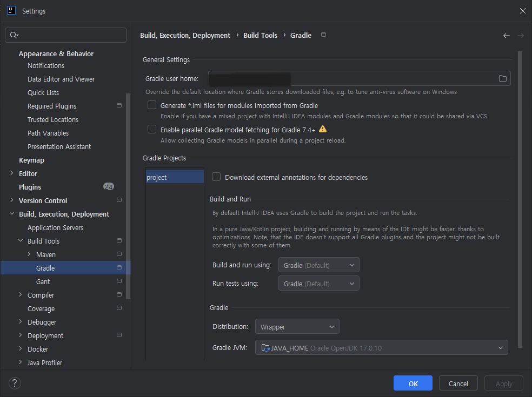
Task: Click the Apply button
Action: [x=504, y=383]
